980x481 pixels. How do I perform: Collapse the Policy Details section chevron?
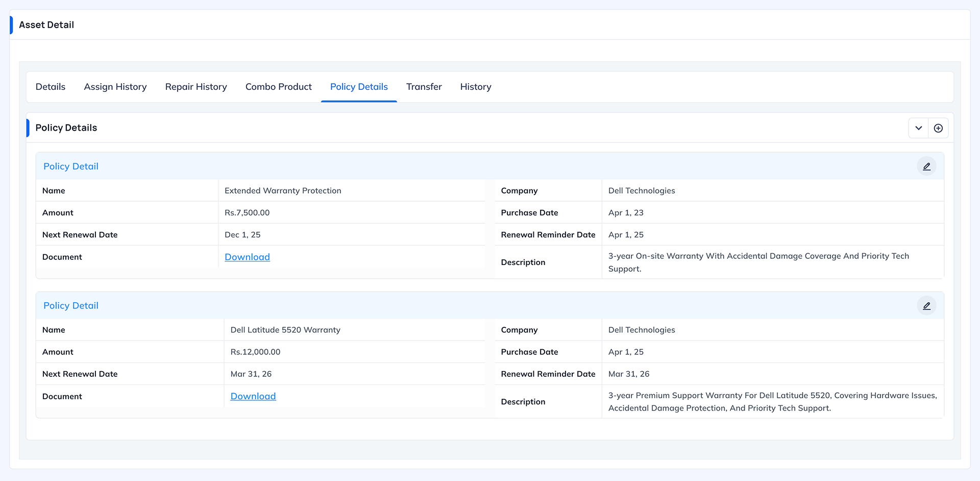pyautogui.click(x=918, y=128)
